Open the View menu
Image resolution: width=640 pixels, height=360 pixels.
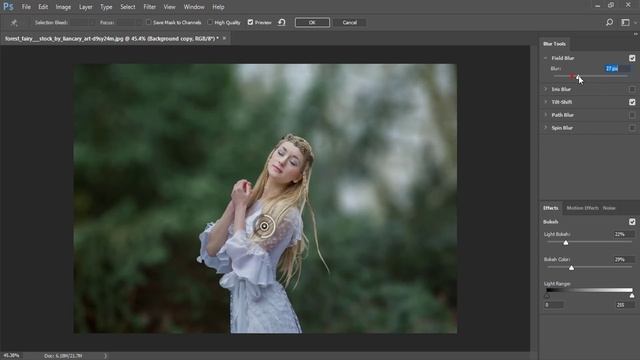pos(169,7)
